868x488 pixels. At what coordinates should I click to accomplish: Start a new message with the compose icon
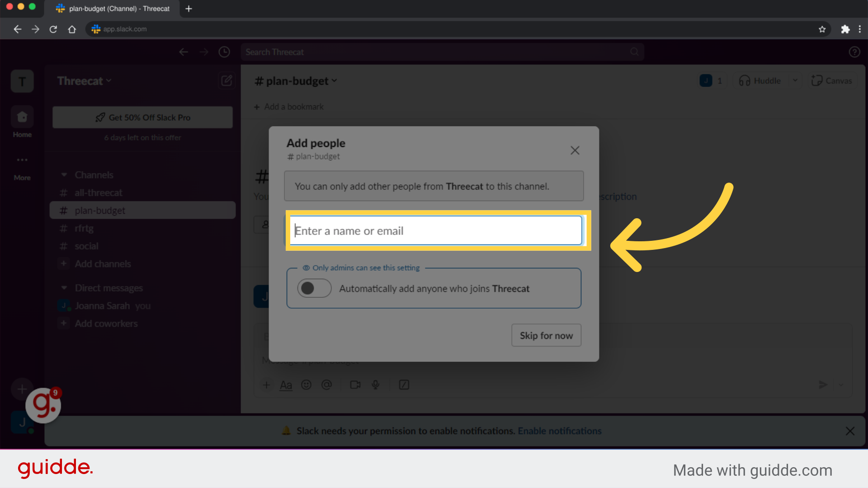pyautogui.click(x=226, y=80)
